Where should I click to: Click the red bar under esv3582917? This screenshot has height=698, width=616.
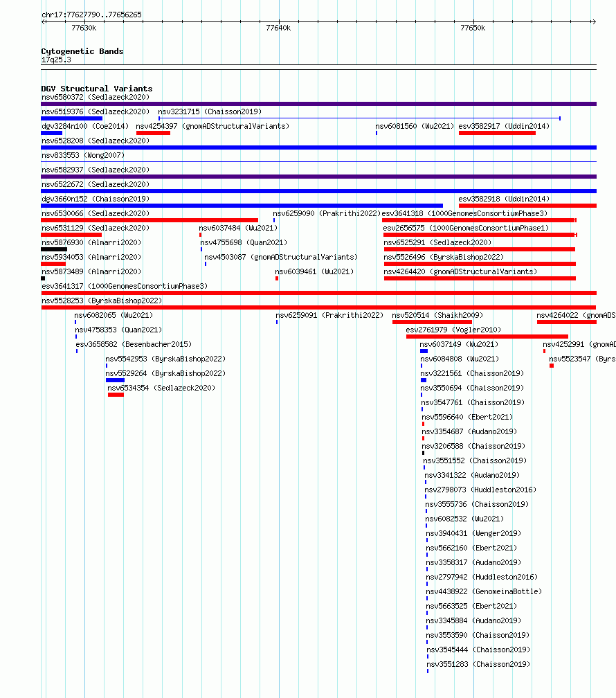click(x=497, y=133)
